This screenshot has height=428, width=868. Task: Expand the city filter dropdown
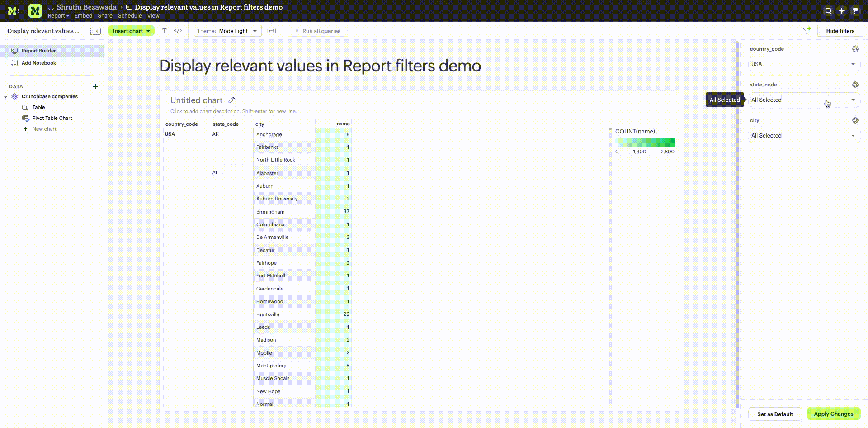point(804,136)
